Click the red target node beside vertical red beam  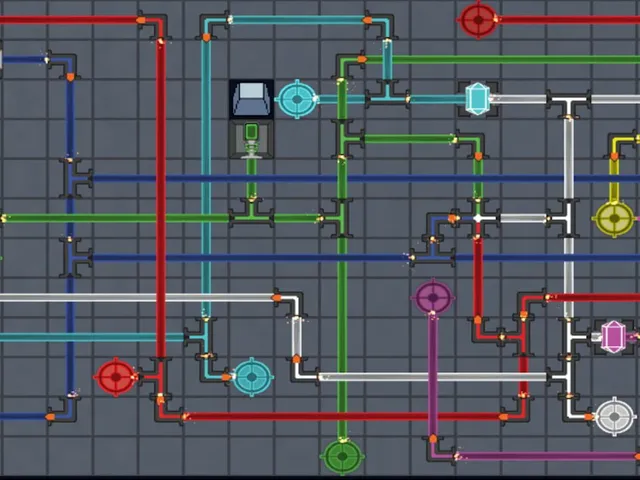coord(116,377)
